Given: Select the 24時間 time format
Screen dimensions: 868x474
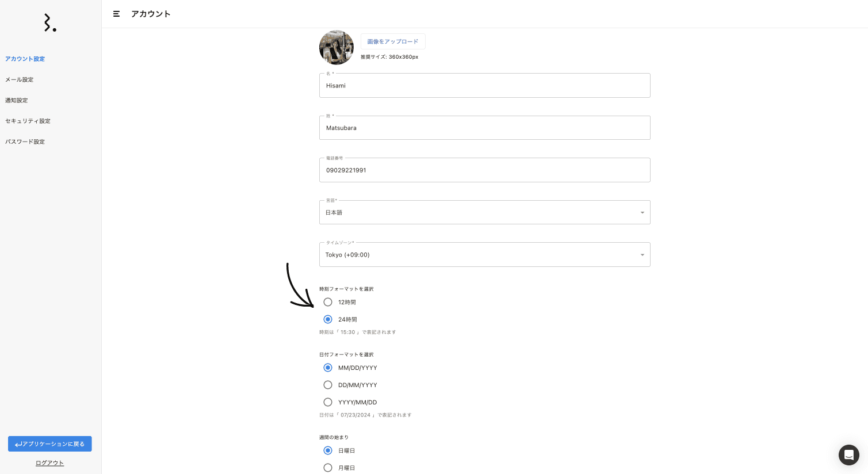Looking at the screenshot, I should (328, 319).
